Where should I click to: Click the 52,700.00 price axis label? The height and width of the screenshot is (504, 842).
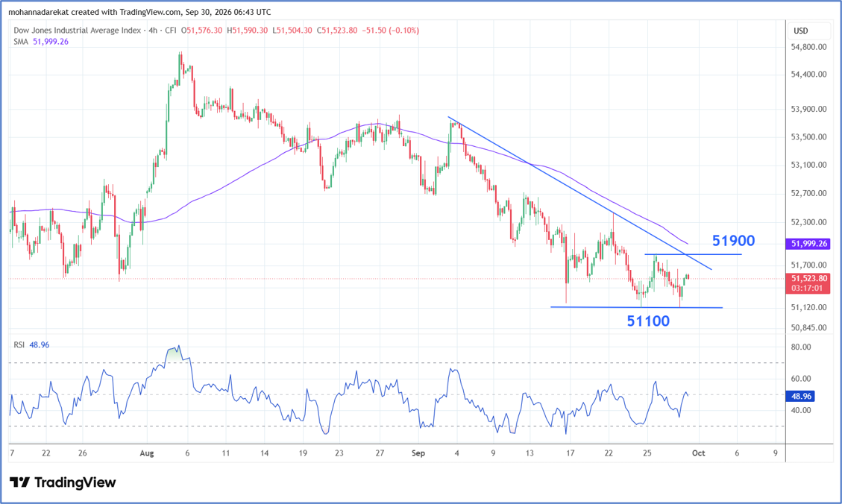coord(808,193)
